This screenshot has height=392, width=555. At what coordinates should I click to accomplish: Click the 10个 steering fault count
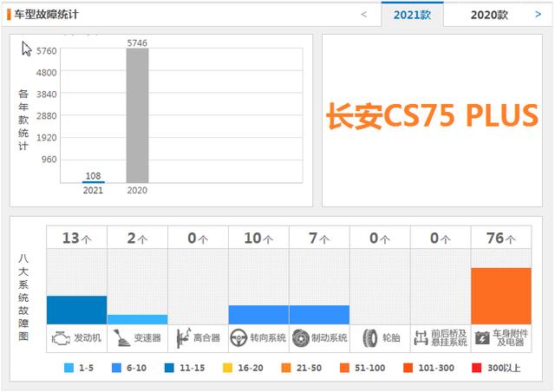[258, 238]
